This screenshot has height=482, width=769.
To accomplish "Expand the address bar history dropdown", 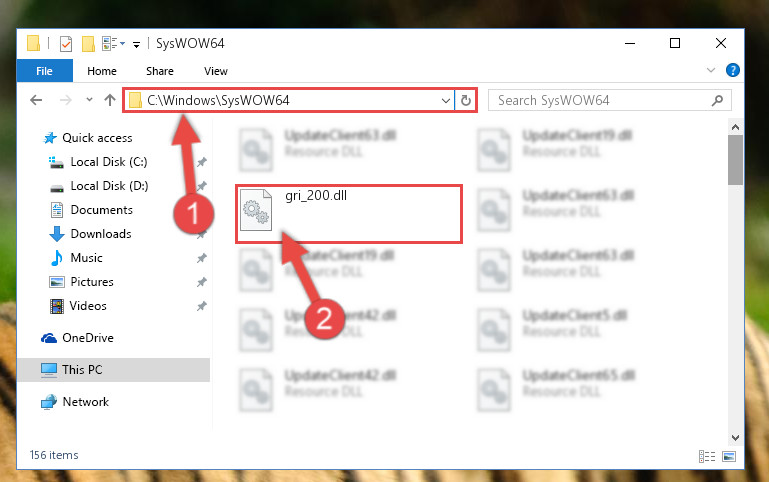I will point(445,101).
